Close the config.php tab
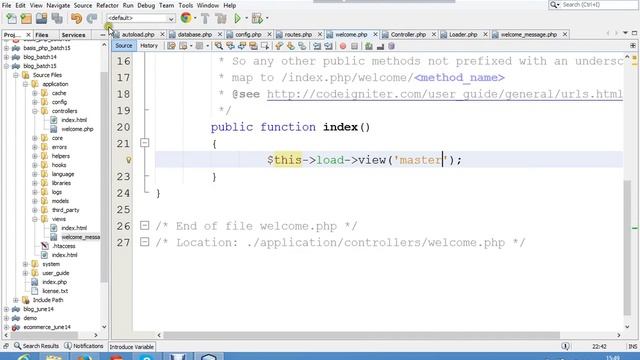 click(269, 35)
